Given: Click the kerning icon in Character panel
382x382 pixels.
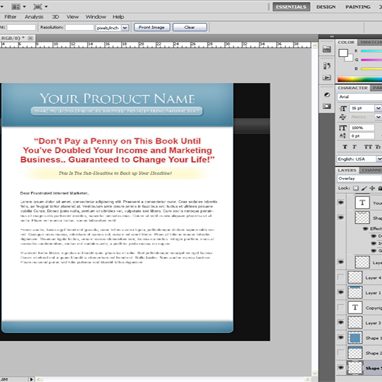Looking at the screenshot, I should click(x=343, y=117).
